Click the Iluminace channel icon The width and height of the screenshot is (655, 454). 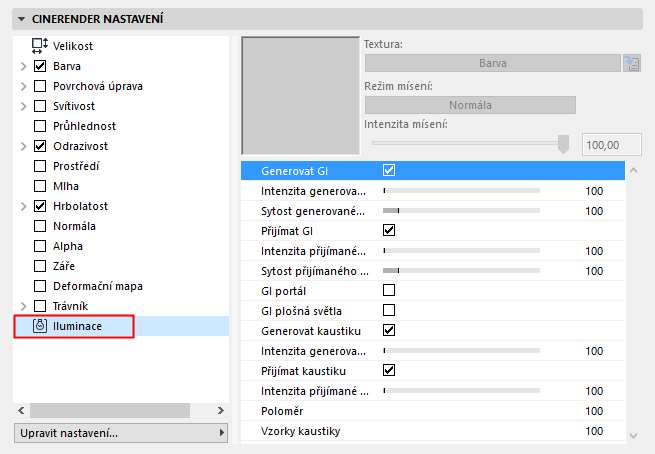40,326
